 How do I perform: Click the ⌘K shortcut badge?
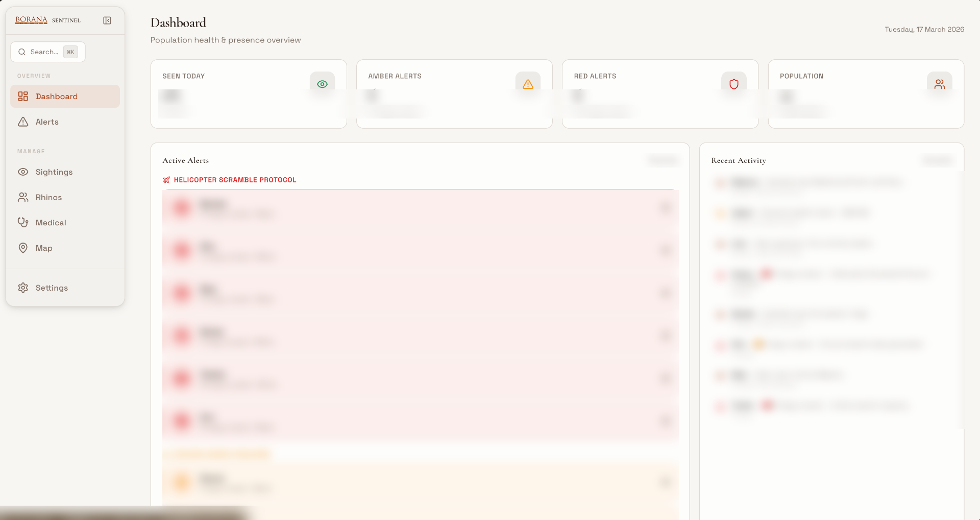click(x=70, y=52)
